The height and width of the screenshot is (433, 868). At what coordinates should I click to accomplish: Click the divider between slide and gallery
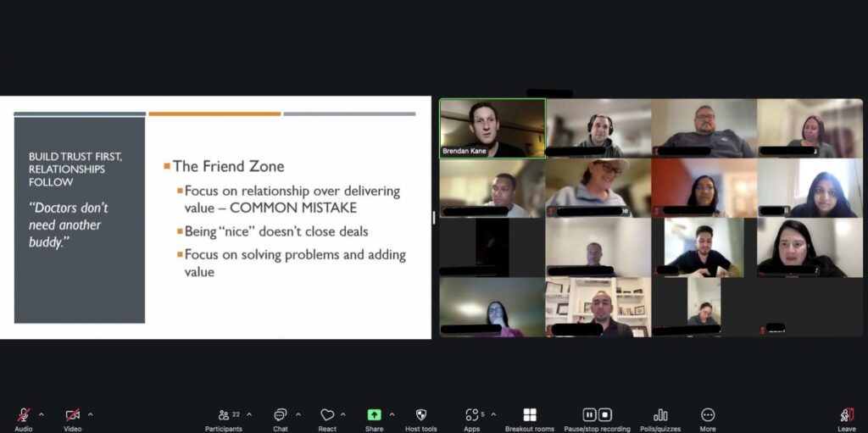[x=433, y=218]
